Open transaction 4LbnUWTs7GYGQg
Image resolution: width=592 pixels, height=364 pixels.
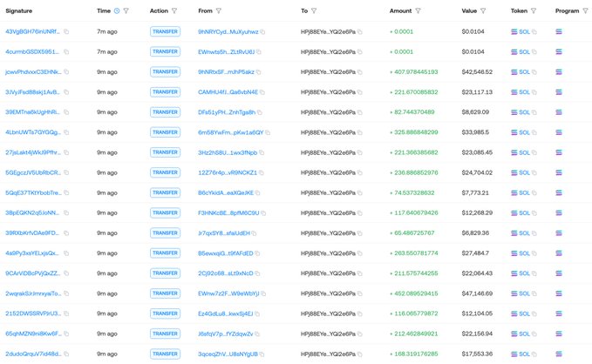33,132
